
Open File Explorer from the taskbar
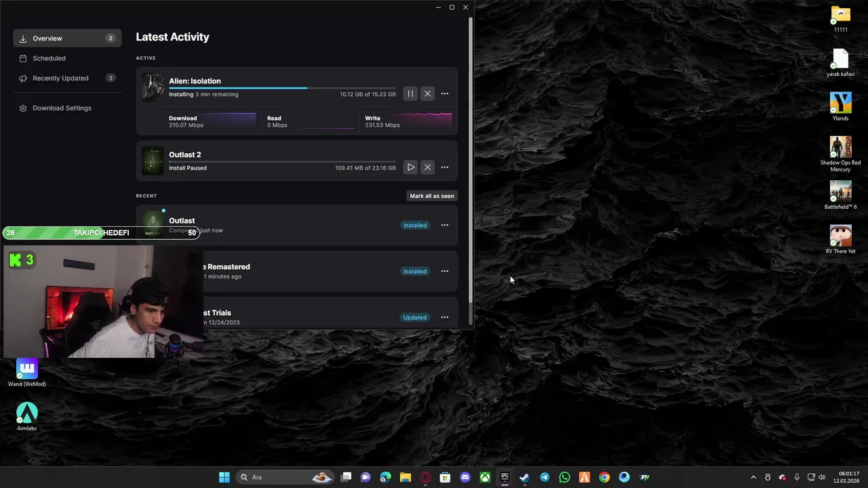click(406, 477)
